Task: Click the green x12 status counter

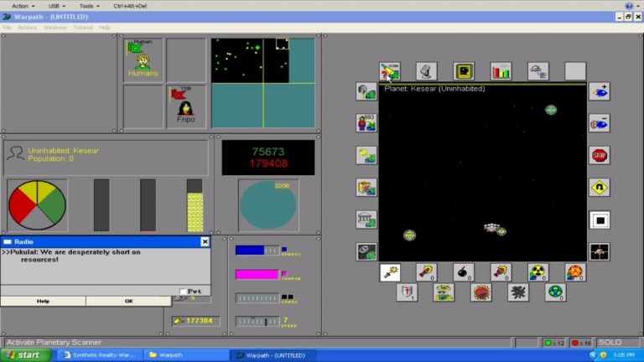Action: (x=554, y=343)
